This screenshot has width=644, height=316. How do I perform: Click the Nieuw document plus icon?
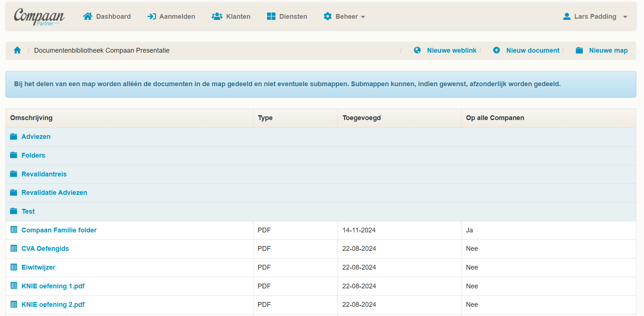(496, 50)
